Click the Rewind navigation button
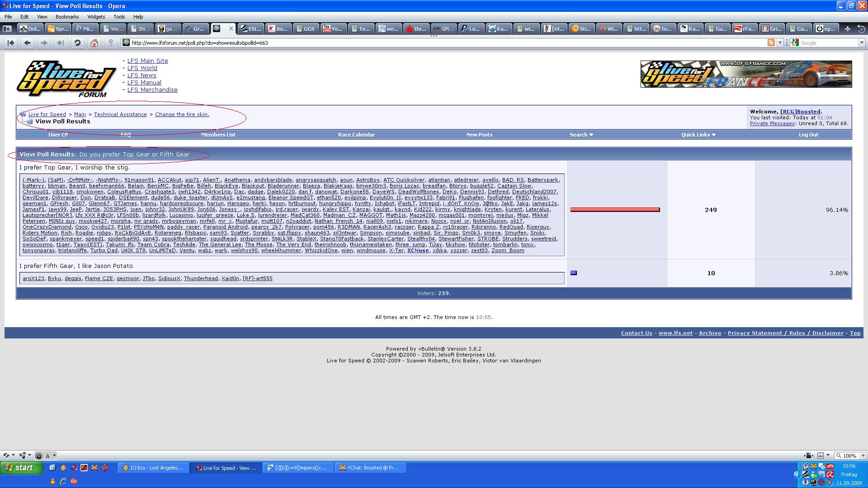This screenshot has width=868, height=488. click(x=11, y=43)
